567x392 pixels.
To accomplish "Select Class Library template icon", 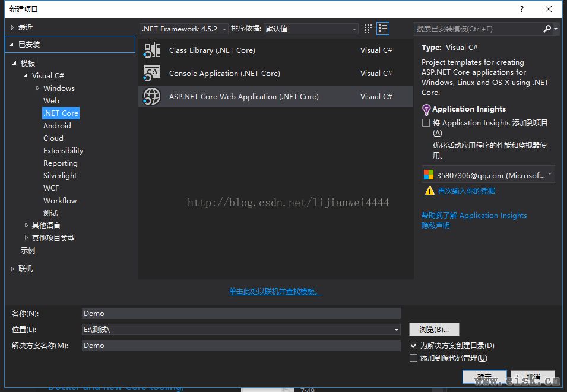I will click(152, 50).
